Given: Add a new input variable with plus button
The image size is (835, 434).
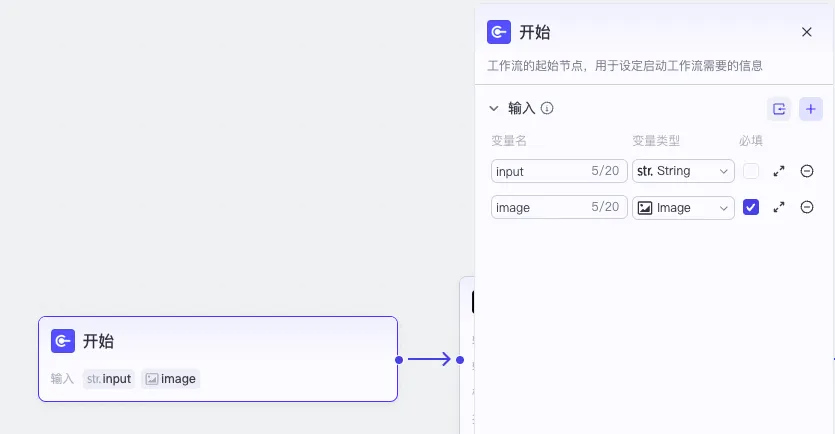Looking at the screenshot, I should coord(811,109).
